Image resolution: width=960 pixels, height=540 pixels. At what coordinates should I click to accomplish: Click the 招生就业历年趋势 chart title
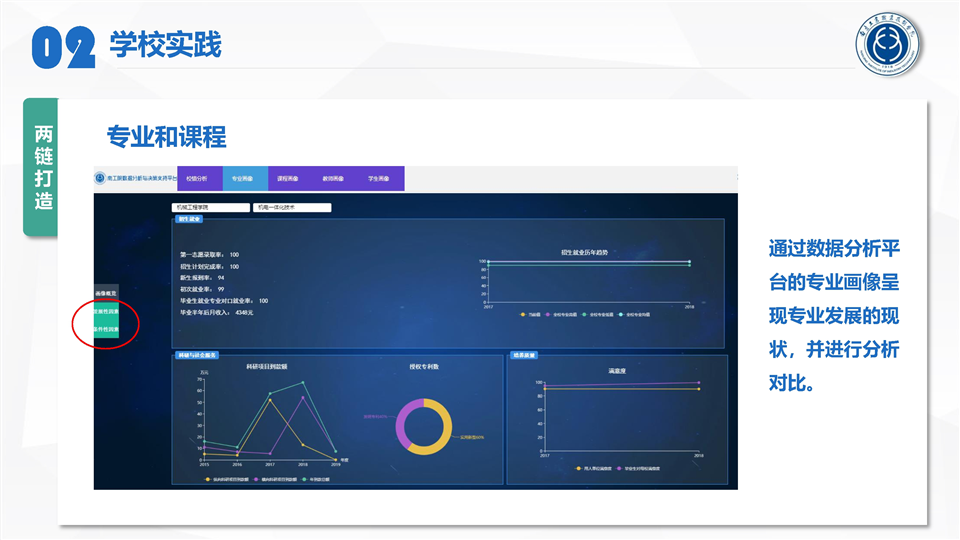[x=585, y=252]
